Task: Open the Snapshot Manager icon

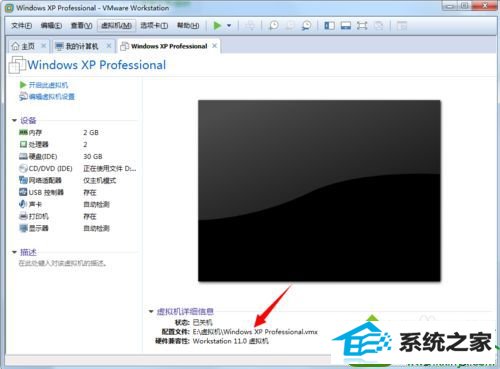Action: (306, 25)
